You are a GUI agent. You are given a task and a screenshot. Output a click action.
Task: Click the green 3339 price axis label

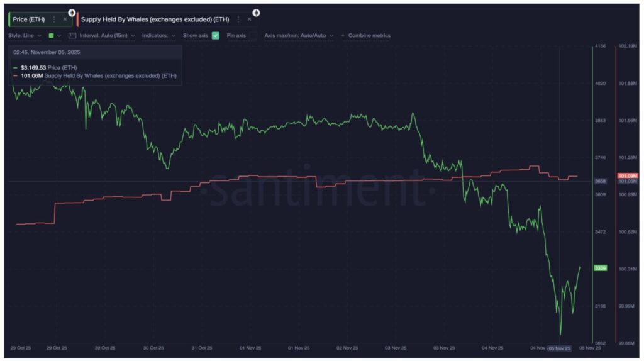(600, 268)
